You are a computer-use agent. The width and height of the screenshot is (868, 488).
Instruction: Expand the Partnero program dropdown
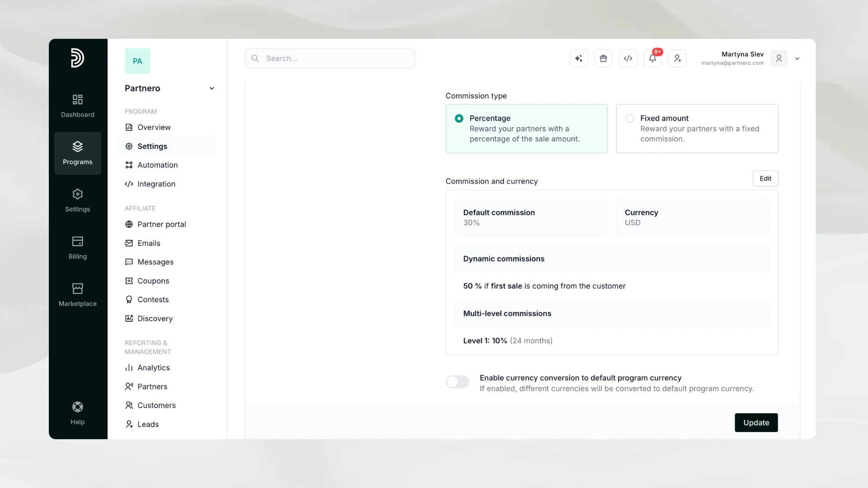click(x=212, y=88)
